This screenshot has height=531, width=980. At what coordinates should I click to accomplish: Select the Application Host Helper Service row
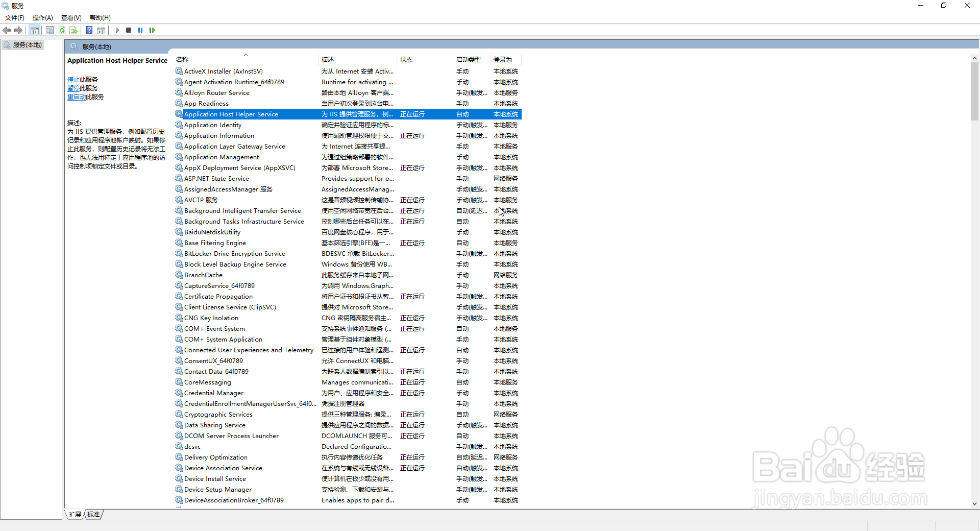[x=348, y=114]
